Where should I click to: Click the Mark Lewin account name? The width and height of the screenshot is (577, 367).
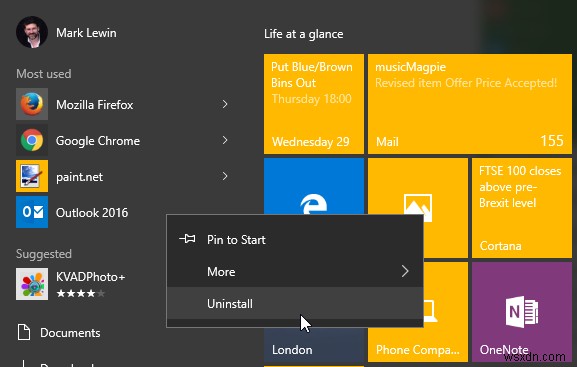point(86,33)
